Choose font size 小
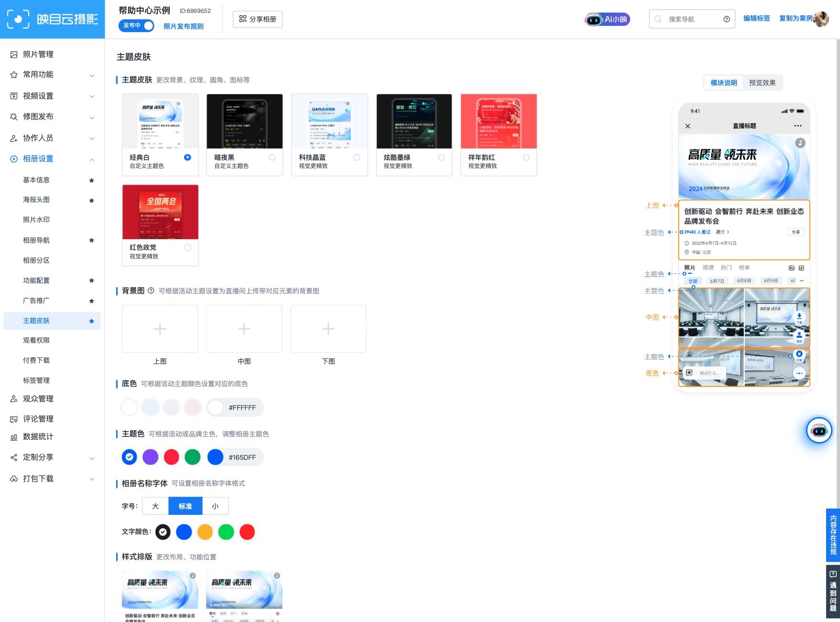This screenshot has width=840, height=622. click(x=215, y=506)
